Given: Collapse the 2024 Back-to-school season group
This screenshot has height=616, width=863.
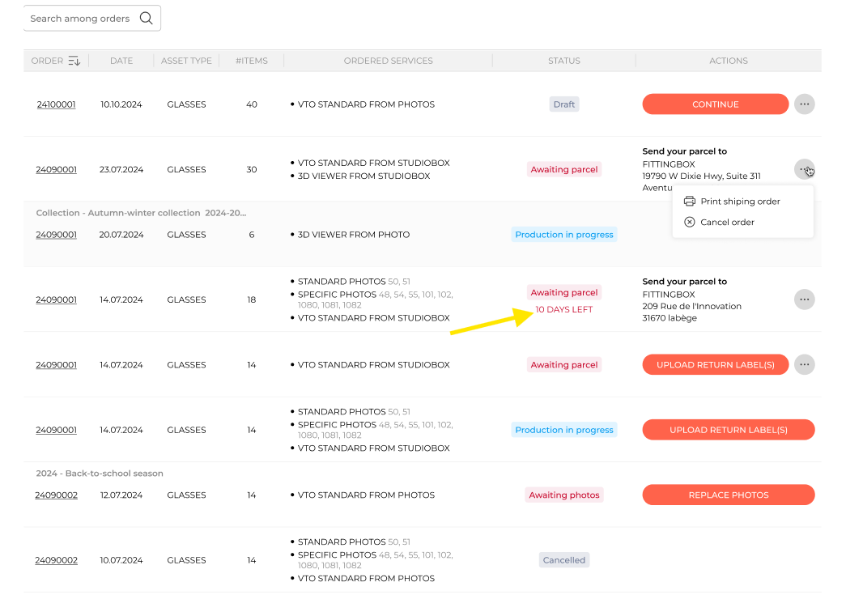Looking at the screenshot, I should (x=99, y=473).
